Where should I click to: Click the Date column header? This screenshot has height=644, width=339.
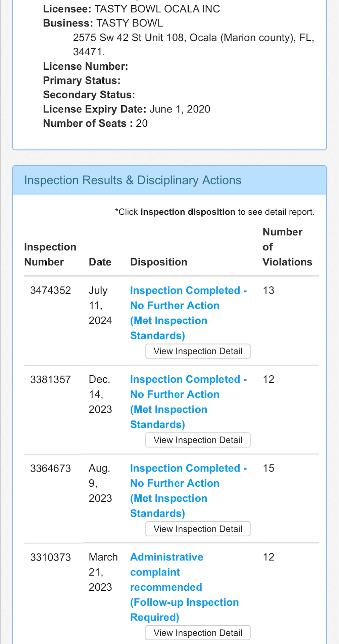tap(100, 262)
